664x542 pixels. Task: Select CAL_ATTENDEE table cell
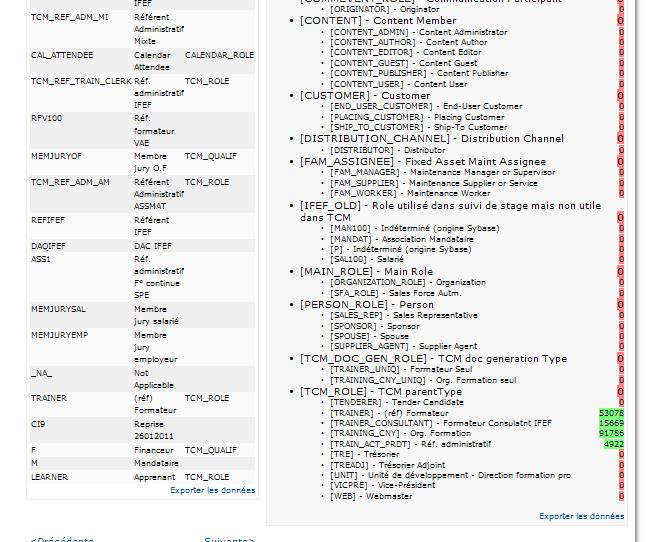pos(62,55)
